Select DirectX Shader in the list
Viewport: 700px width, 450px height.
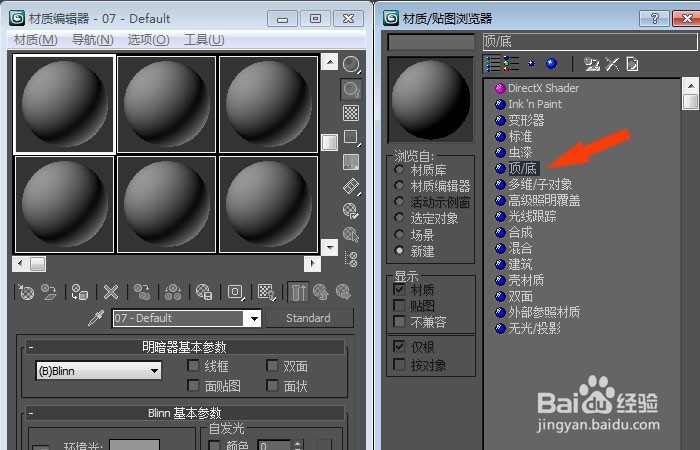pyautogui.click(x=543, y=88)
